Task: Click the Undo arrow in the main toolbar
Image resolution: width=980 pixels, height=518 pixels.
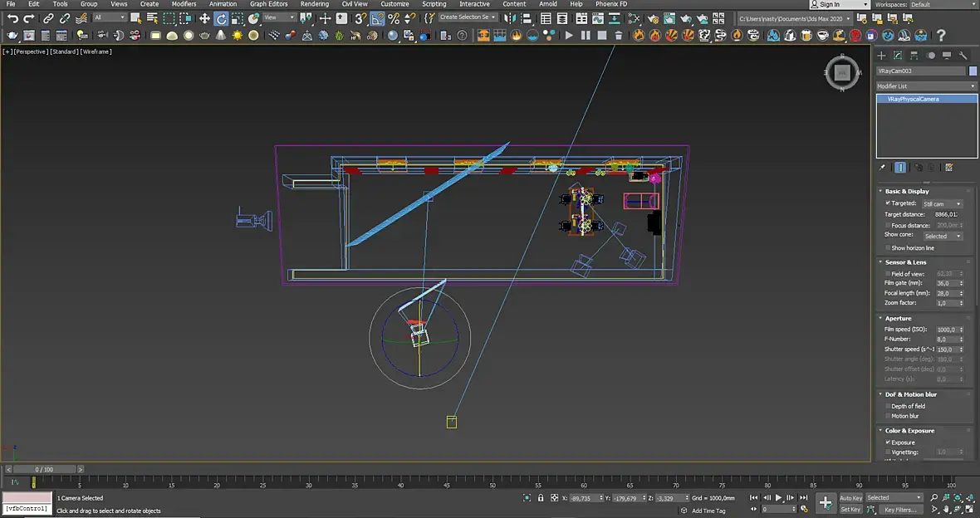Action: coord(12,18)
